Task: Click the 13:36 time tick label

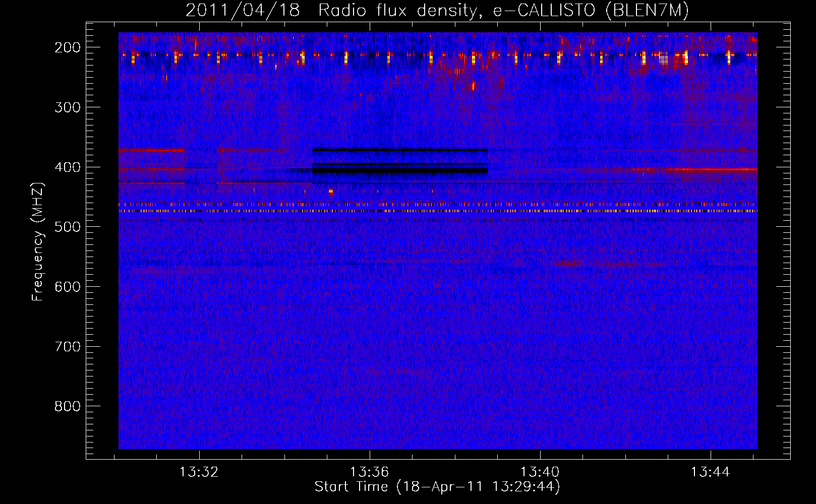Action: (x=370, y=472)
